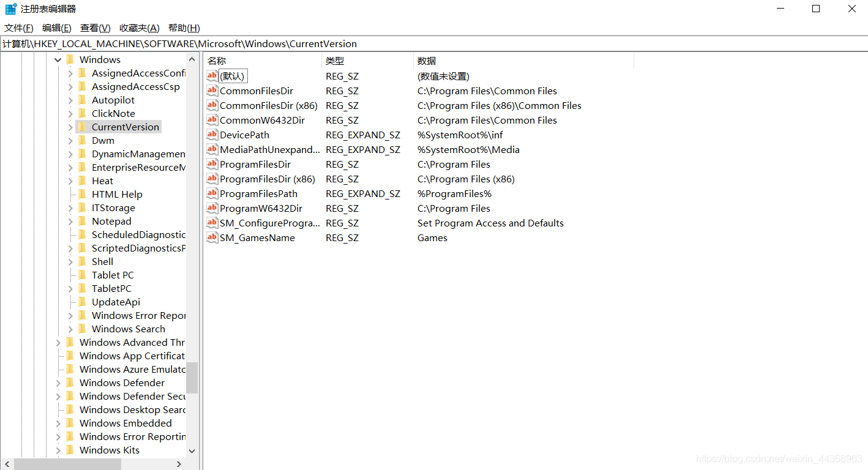
Task: Select the Windows Error Reporting subkey under Windows
Action: [138, 315]
